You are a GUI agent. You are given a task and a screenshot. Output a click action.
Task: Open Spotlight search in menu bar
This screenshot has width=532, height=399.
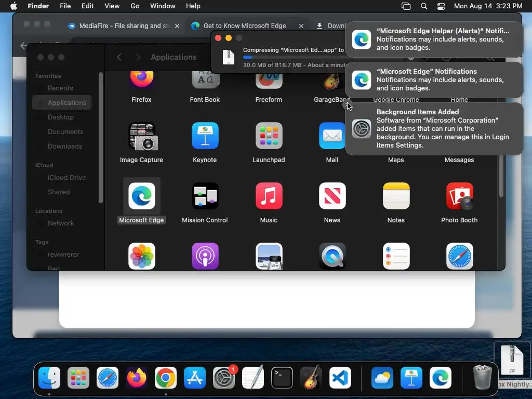[x=424, y=6]
